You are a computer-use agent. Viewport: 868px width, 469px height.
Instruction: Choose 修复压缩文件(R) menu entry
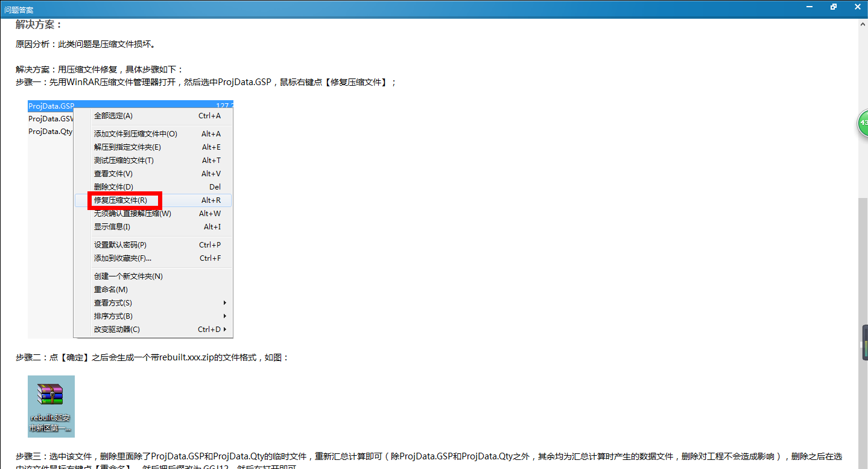[x=153, y=200]
